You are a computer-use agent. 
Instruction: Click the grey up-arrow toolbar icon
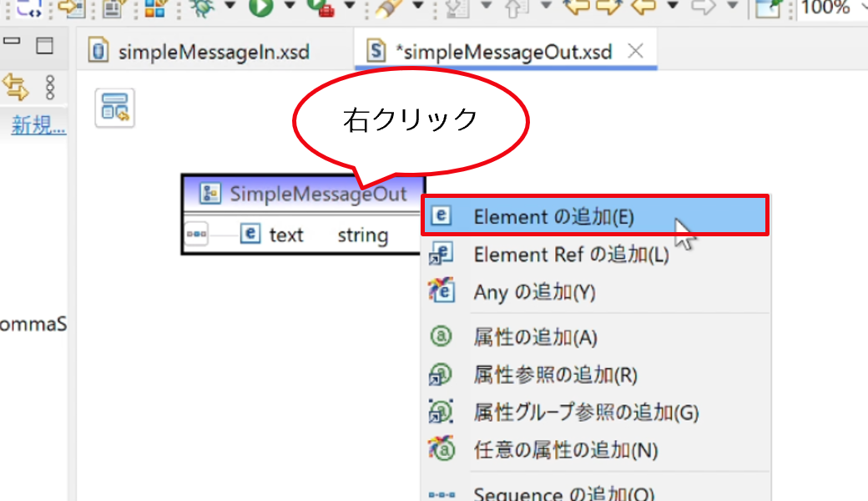[516, 8]
